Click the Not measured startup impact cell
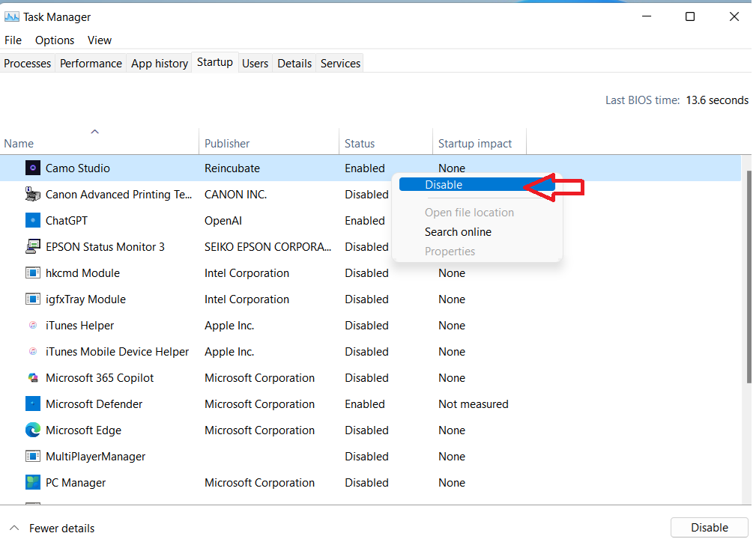The height and width of the screenshot is (542, 756). click(473, 404)
